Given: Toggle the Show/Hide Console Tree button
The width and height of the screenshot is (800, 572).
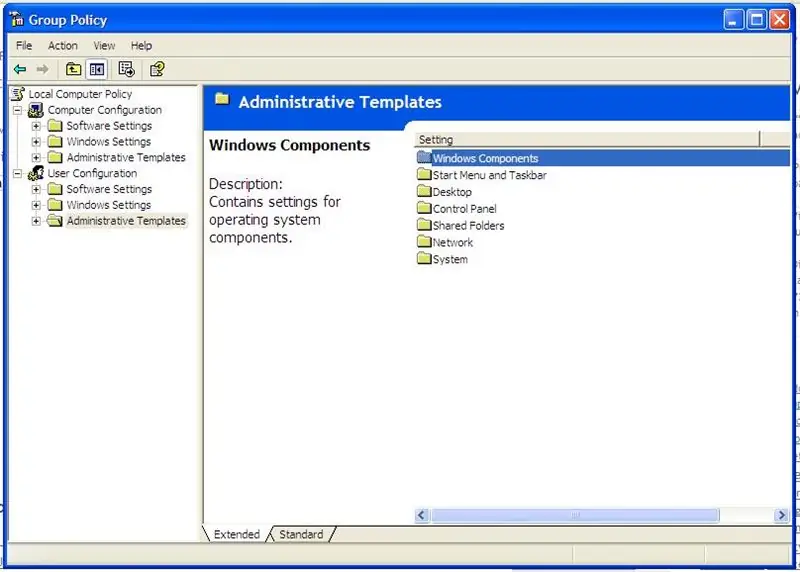Looking at the screenshot, I should 96,69.
